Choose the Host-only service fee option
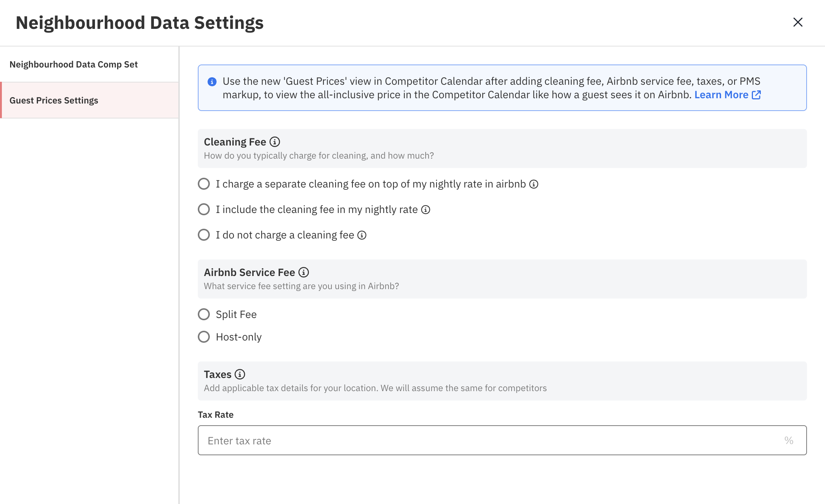825x504 pixels. coord(204,337)
